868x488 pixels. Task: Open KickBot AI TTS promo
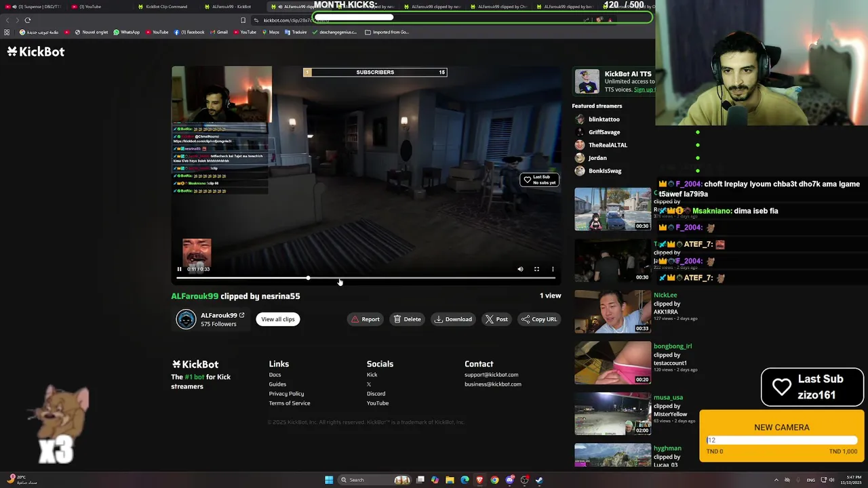(x=614, y=81)
